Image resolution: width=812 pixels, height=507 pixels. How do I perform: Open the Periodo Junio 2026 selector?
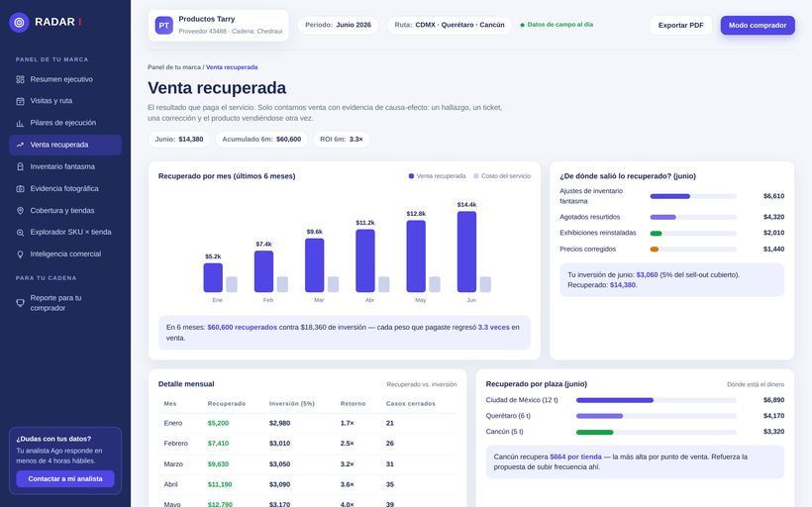(338, 25)
